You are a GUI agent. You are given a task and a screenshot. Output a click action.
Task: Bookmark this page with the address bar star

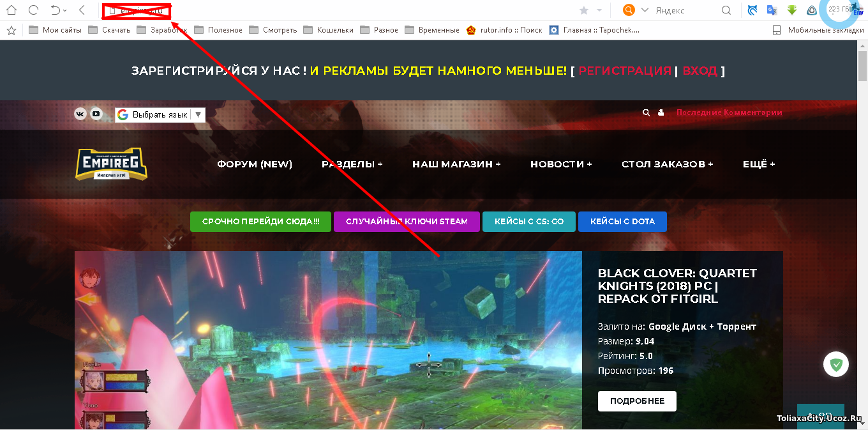click(x=583, y=10)
